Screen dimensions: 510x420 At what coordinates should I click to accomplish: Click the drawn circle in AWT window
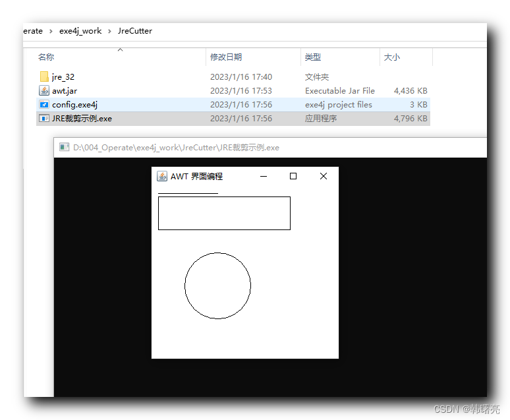pos(217,285)
